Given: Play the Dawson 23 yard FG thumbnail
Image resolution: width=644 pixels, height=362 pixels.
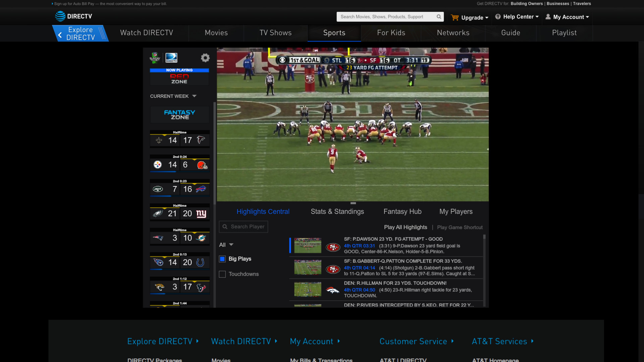Looking at the screenshot, I should (x=308, y=245).
